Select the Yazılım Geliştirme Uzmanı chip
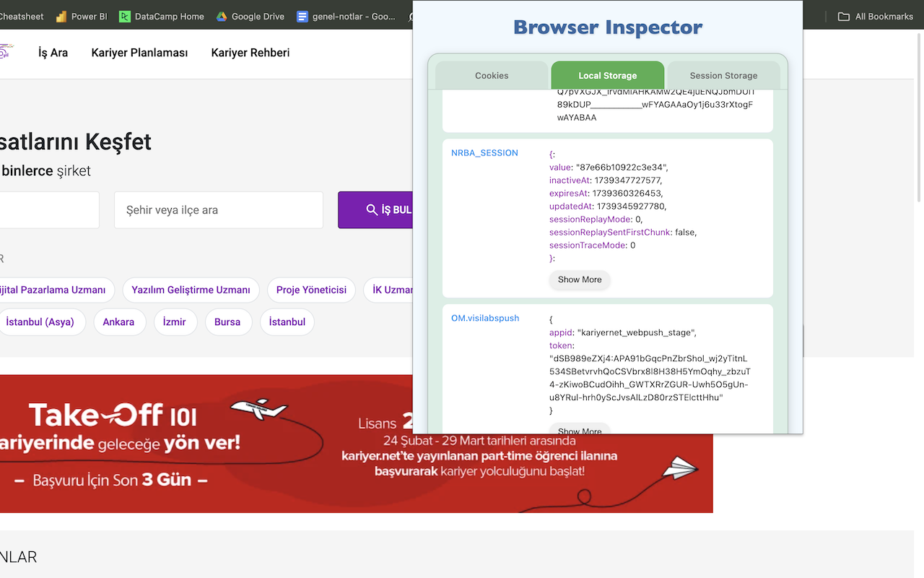This screenshot has height=578, width=924. point(191,290)
